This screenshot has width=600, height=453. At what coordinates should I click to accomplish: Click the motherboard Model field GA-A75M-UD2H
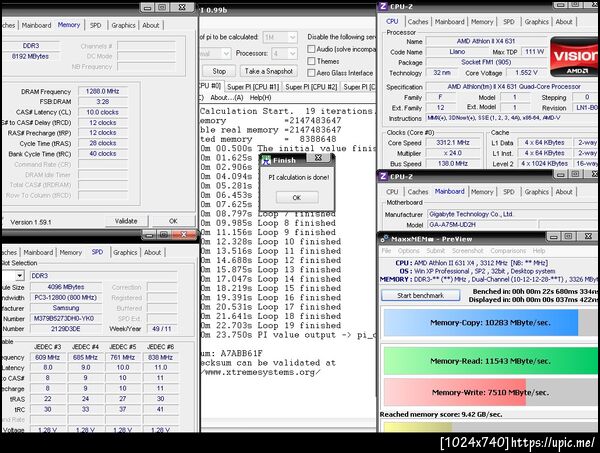point(483,225)
